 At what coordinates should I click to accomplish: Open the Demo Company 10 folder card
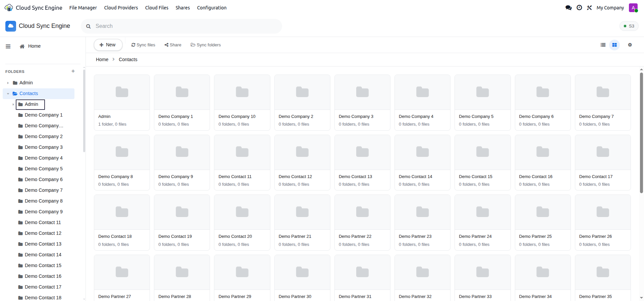[242, 102]
